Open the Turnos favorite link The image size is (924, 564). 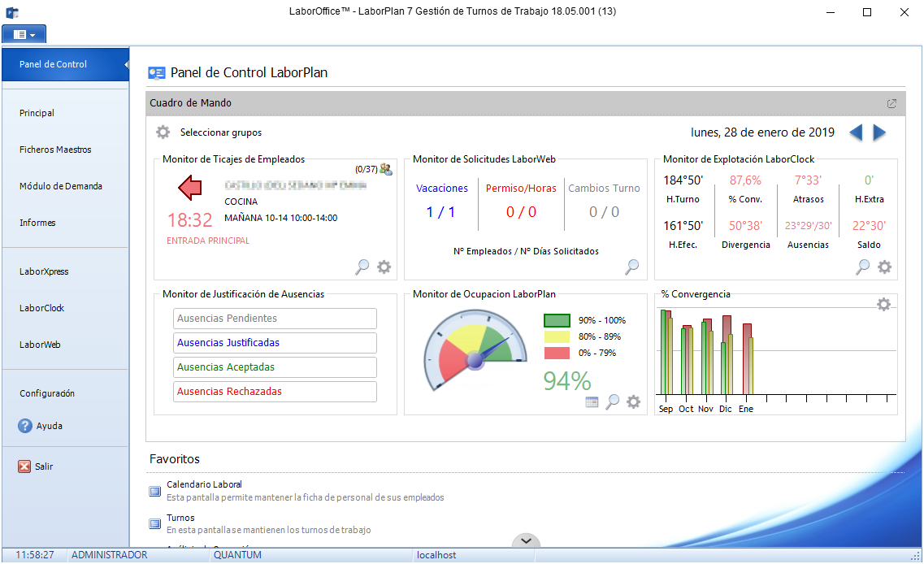(180, 518)
